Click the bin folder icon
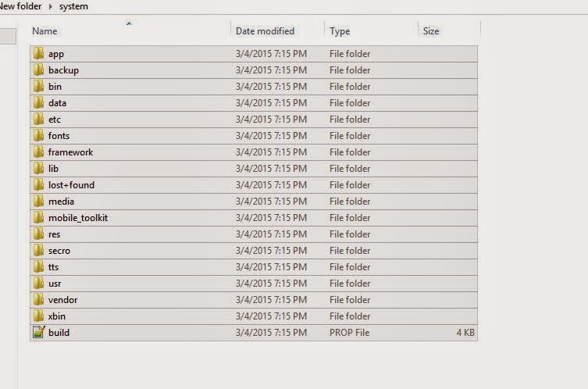 (x=38, y=87)
